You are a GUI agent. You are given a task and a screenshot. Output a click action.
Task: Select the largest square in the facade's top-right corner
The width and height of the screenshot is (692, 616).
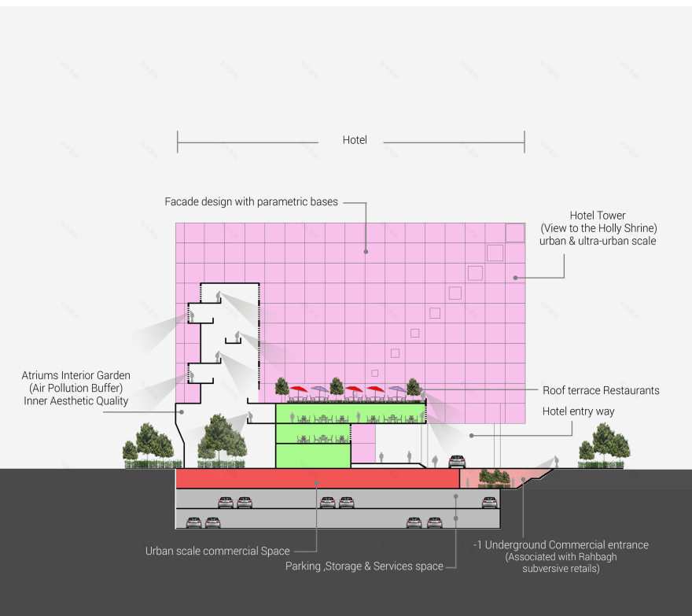[514, 232]
